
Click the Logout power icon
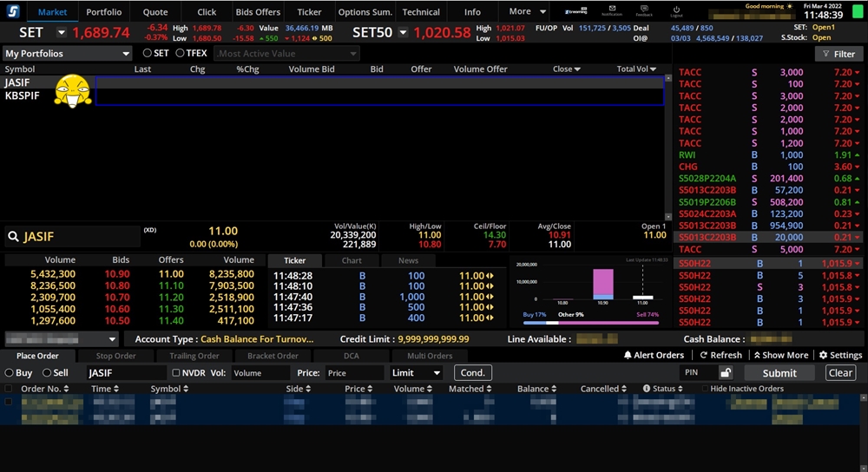point(676,10)
